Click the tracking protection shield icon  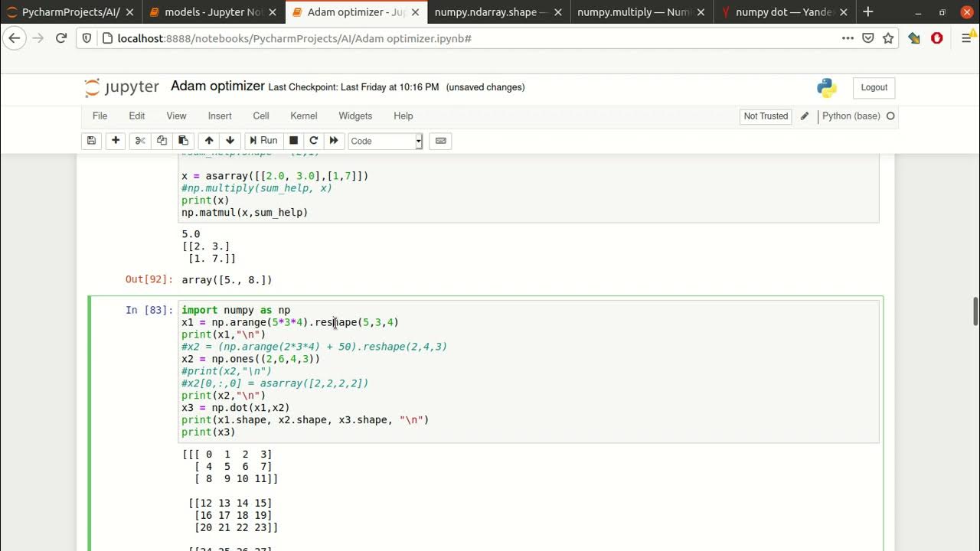87,38
